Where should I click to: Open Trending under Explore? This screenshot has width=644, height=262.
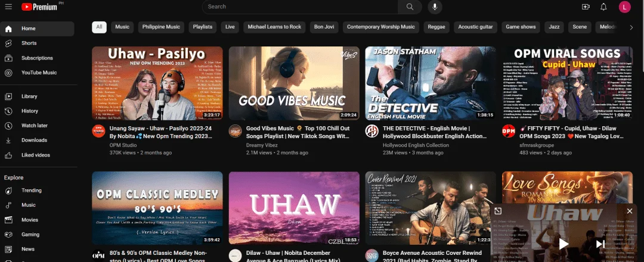pos(37,190)
